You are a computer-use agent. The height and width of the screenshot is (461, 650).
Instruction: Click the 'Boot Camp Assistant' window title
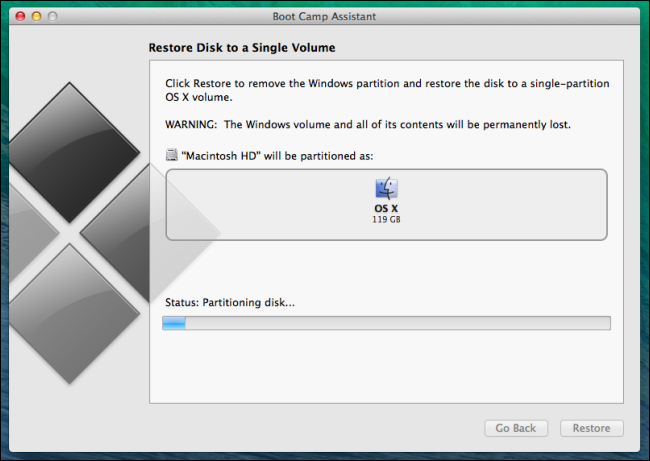click(x=324, y=16)
